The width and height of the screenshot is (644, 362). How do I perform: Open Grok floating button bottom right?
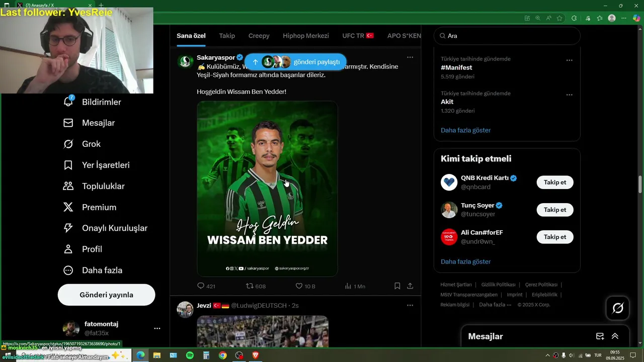click(618, 308)
